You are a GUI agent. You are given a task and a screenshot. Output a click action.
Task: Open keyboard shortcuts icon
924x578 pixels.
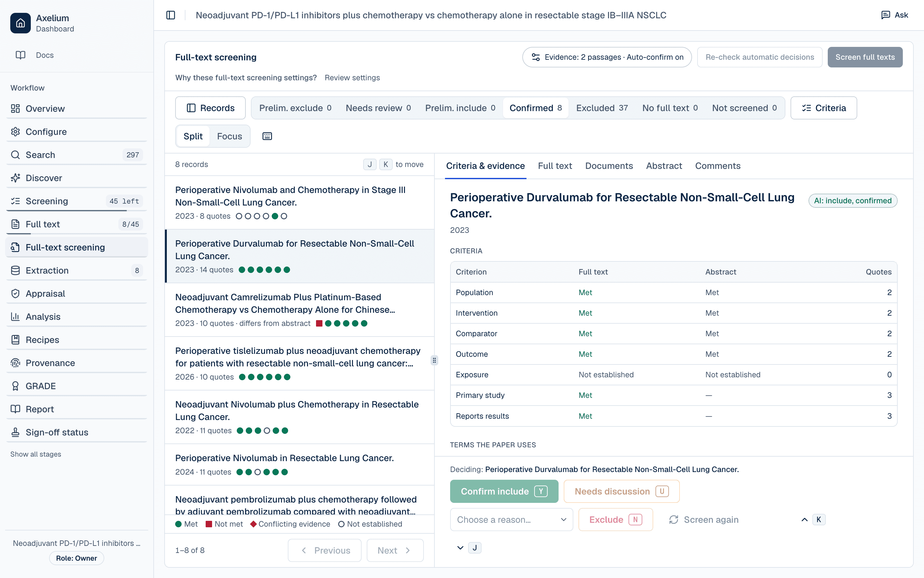tap(267, 136)
